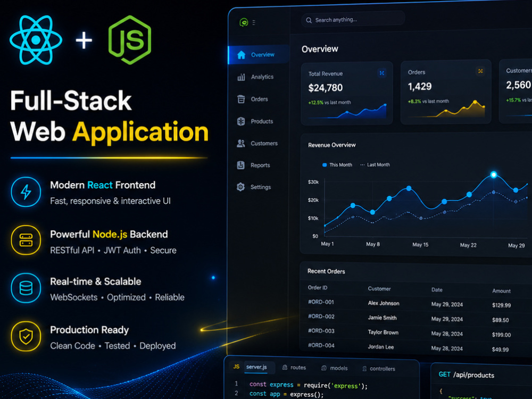The width and height of the screenshot is (532, 399).
Task: Click the 'Revenue Overview' heading
Action: coord(332,145)
